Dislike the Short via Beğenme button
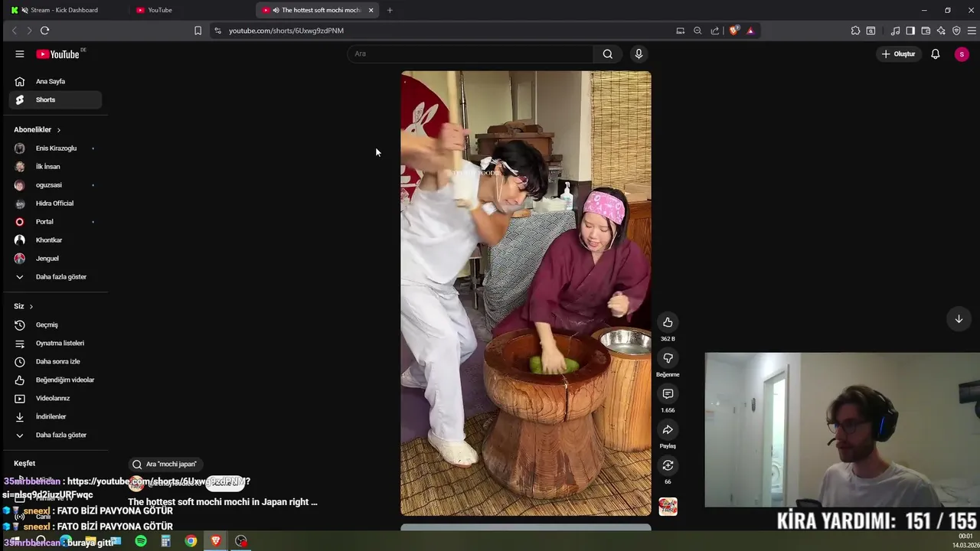Image resolution: width=980 pixels, height=551 pixels. (668, 358)
